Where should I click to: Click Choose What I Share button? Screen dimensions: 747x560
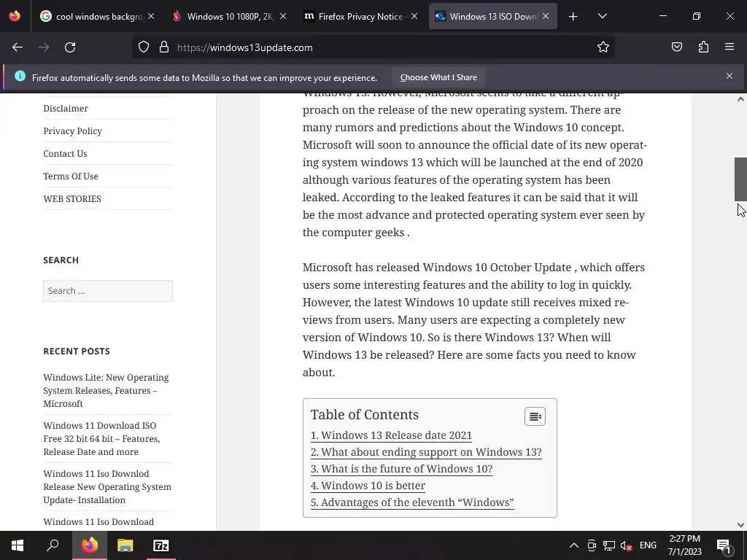click(438, 77)
